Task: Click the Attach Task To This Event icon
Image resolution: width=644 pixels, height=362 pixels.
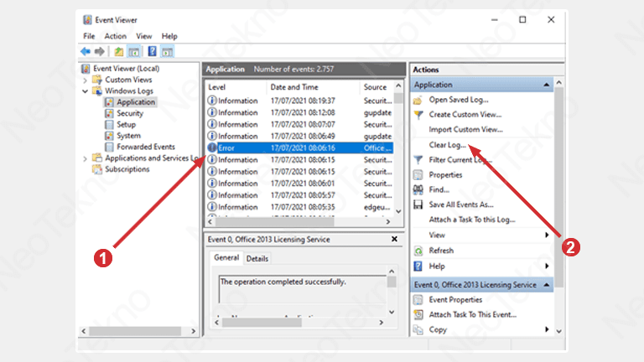Action: [x=418, y=315]
